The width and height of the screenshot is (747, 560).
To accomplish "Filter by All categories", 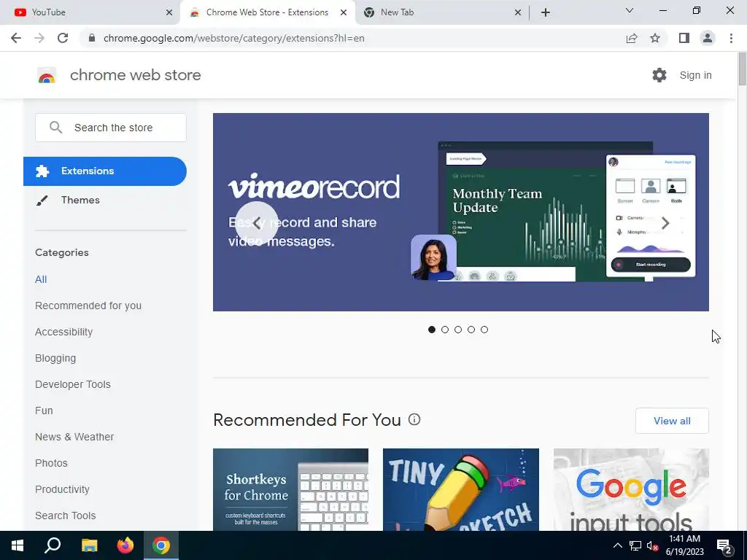I will [41, 279].
